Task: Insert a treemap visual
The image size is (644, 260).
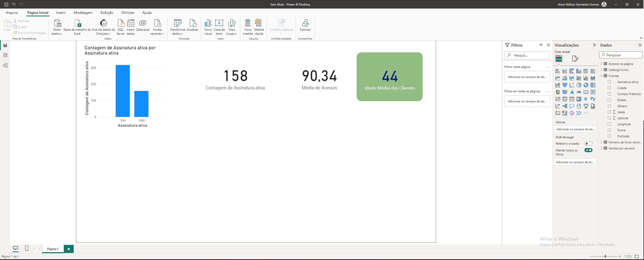Action: coord(593,85)
